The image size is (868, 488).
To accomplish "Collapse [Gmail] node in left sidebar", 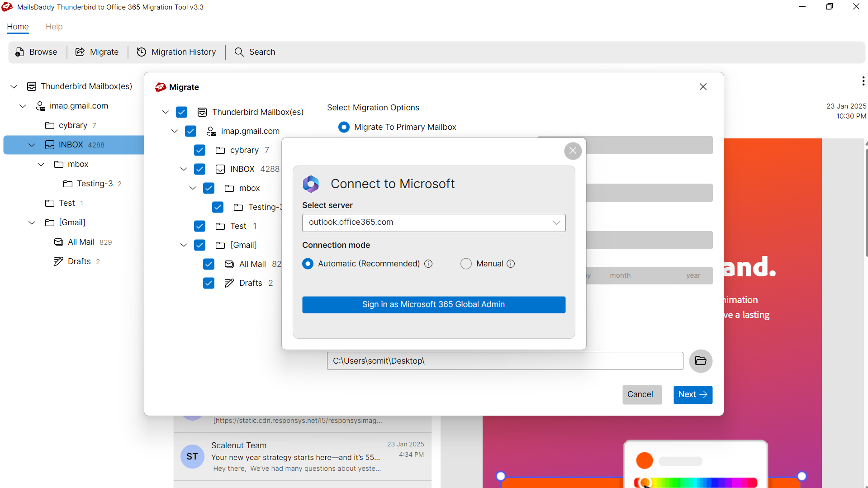I will (32, 223).
